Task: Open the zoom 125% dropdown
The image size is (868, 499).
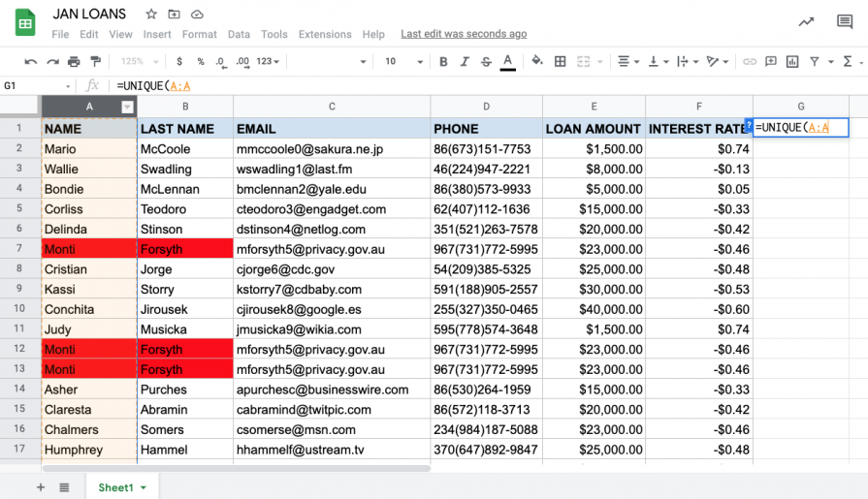Action: [140, 61]
